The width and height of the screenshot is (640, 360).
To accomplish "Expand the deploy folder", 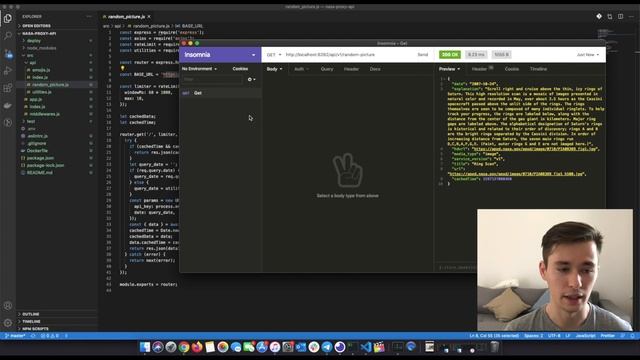I will 33,41.
